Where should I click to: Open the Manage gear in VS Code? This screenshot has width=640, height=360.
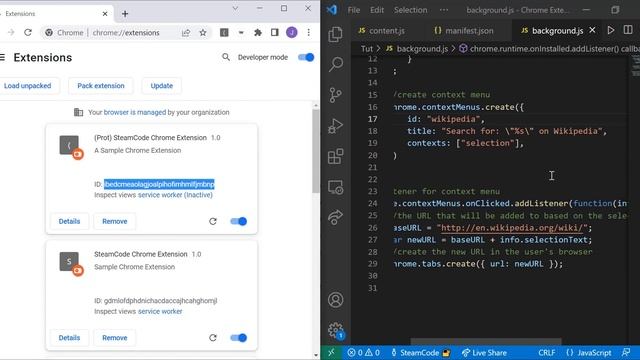pos(336,330)
